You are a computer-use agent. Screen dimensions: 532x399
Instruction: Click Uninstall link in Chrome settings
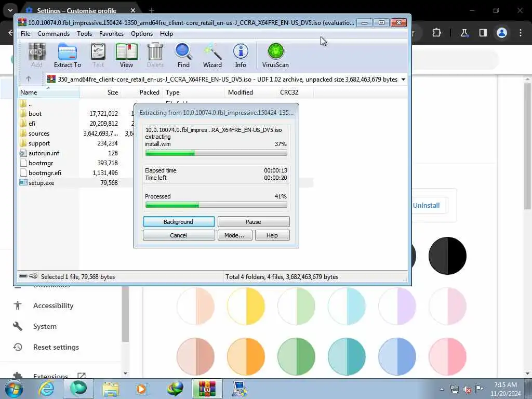pos(426,205)
